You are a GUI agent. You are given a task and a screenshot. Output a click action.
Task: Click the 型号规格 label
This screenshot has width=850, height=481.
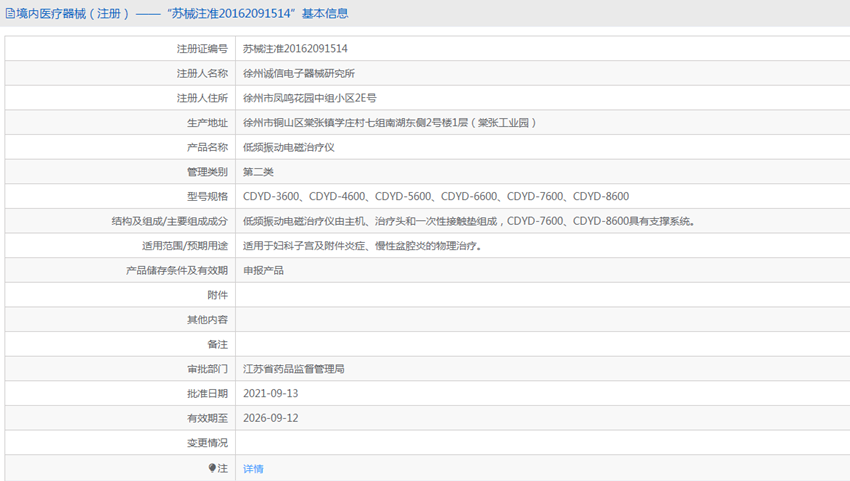[x=208, y=196]
